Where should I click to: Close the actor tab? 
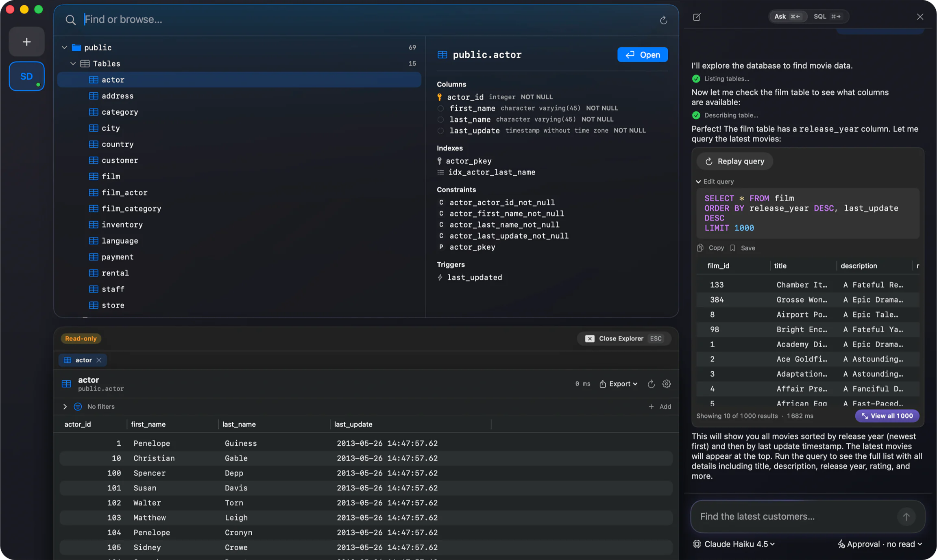pos(99,360)
